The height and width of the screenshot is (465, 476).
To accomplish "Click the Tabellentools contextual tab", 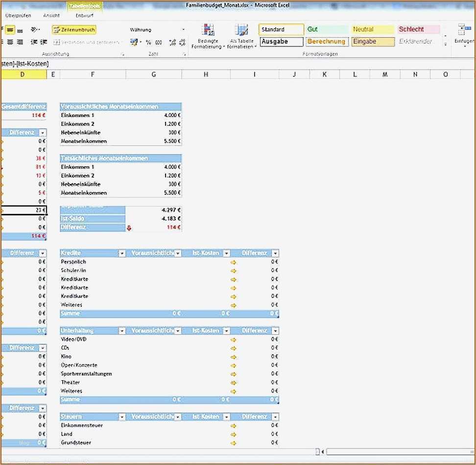I will tap(84, 6).
